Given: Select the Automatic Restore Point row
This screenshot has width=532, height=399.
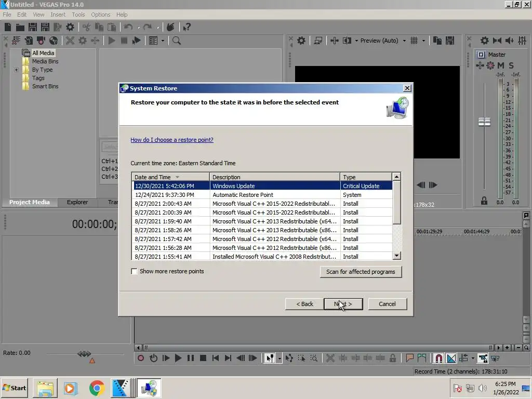Looking at the screenshot, I should [262, 195].
